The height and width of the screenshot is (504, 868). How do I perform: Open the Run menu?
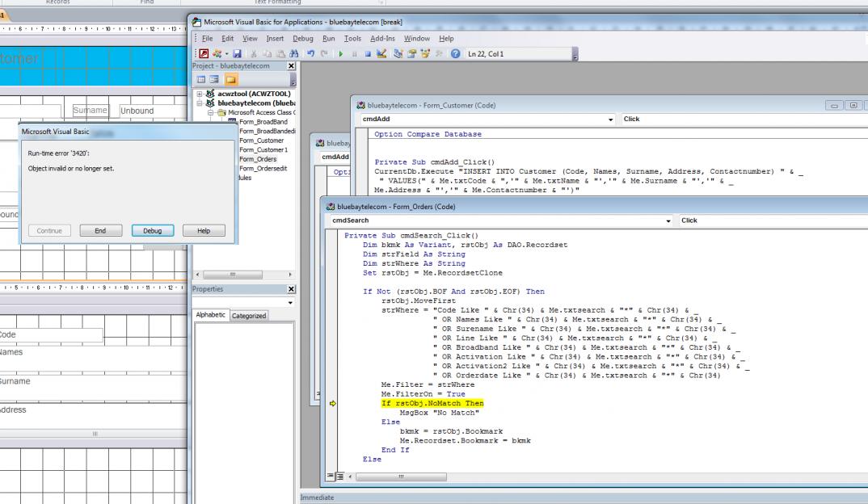pos(329,38)
